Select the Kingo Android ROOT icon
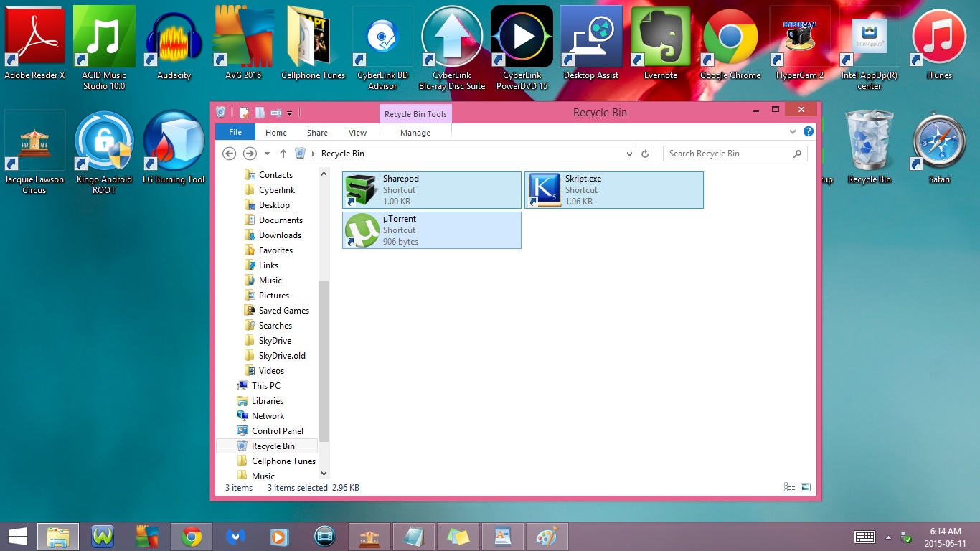 [104, 153]
